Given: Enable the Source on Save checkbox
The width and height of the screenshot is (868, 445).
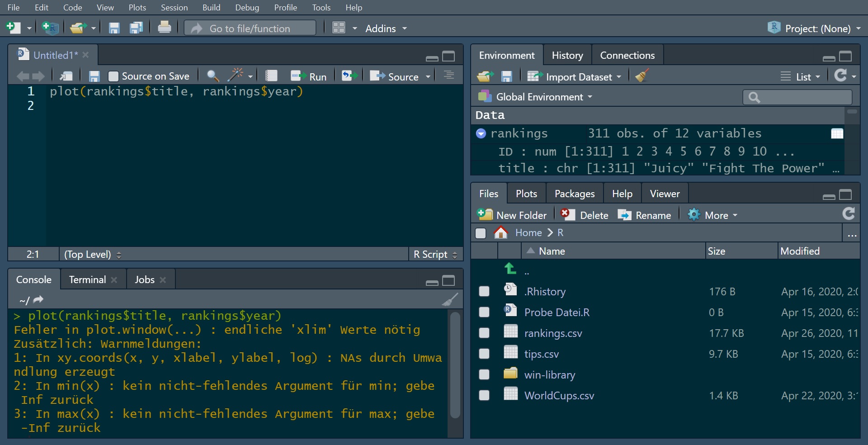Looking at the screenshot, I should coord(113,76).
